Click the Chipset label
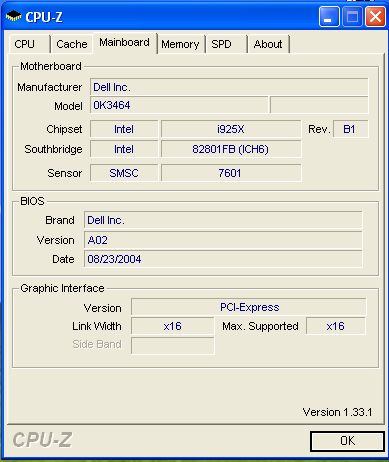 pos(64,129)
